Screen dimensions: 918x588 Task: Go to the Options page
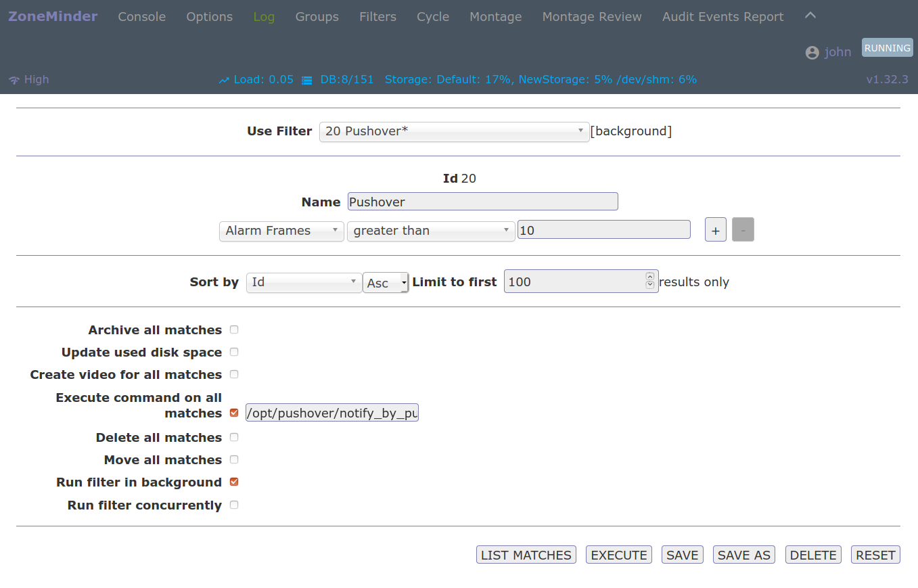click(x=209, y=17)
